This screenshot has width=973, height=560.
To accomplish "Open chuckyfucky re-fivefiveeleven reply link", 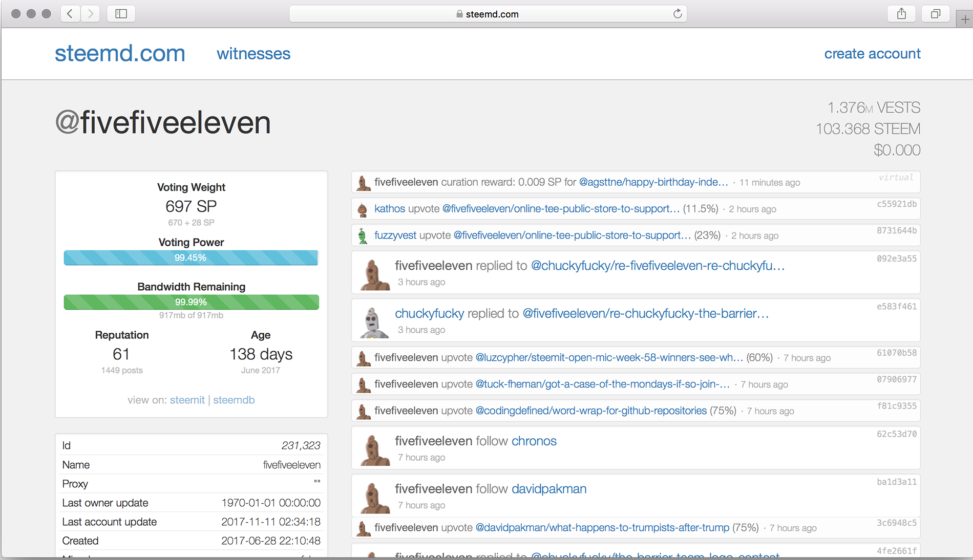I will pyautogui.click(x=658, y=266).
